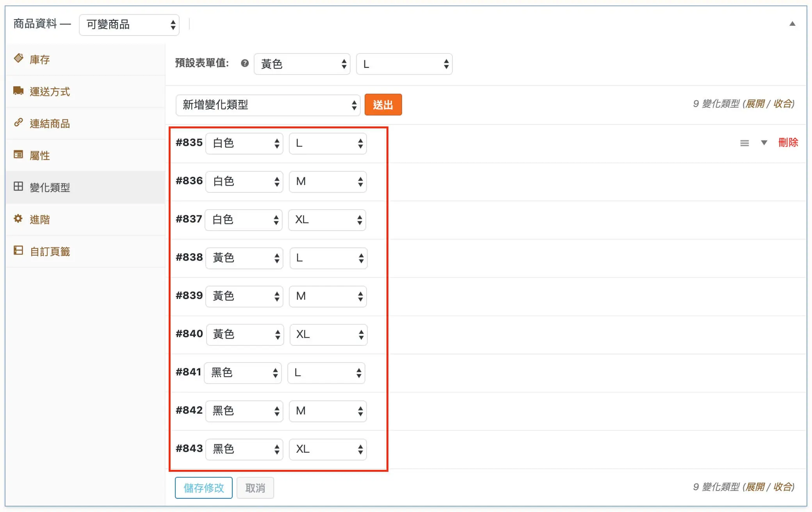Click the 取消 cancel button
The width and height of the screenshot is (812, 512).
255,488
